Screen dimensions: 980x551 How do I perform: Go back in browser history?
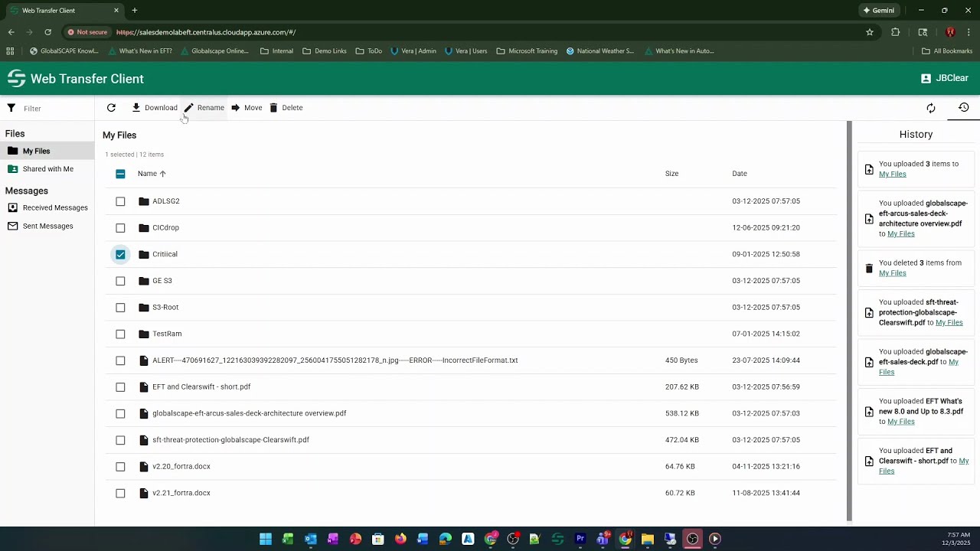11,32
